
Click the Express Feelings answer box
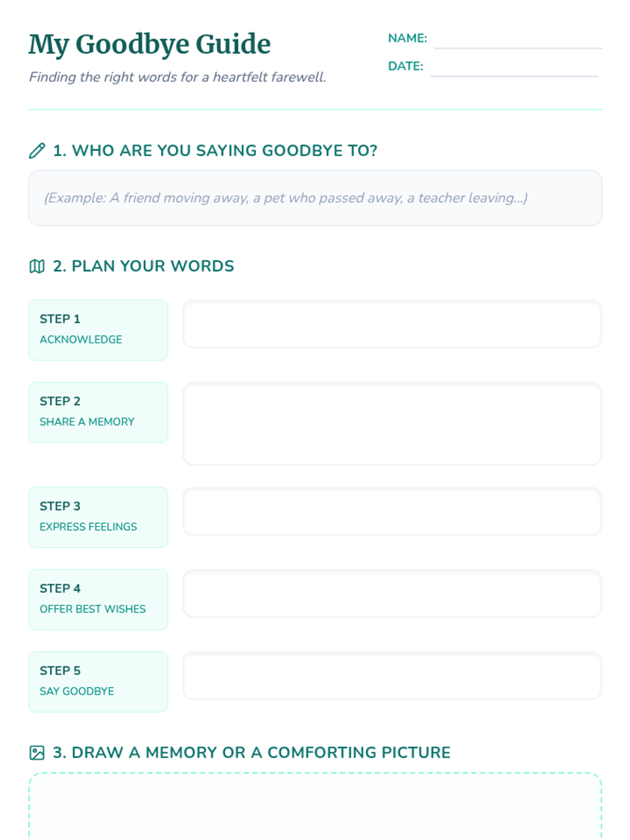pyautogui.click(x=392, y=511)
